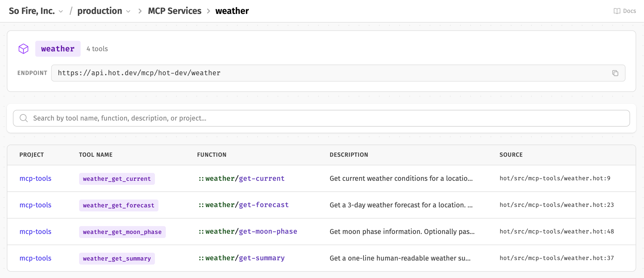Click weather_get_moon_phase tool name tag
The image size is (644, 278).
[122, 232]
